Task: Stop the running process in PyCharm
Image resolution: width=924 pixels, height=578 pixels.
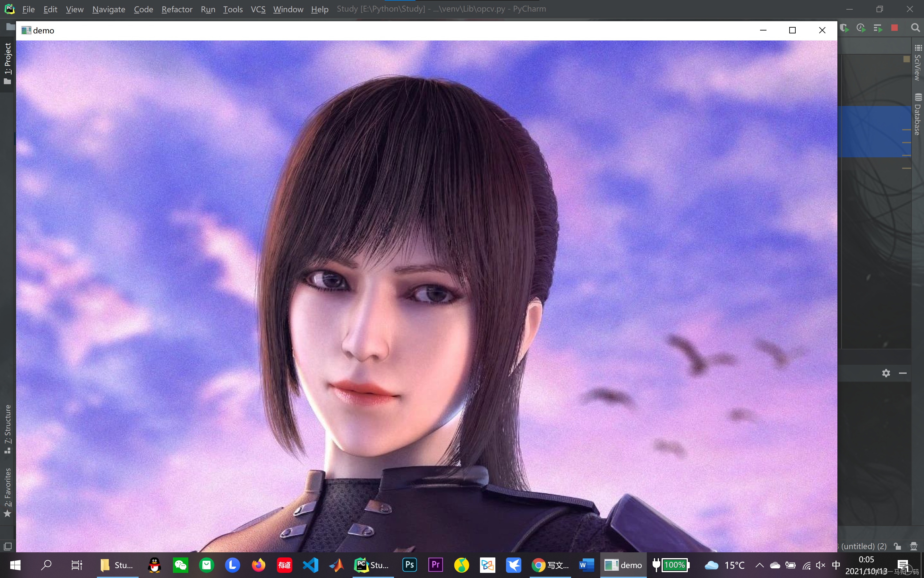Action: point(894,28)
